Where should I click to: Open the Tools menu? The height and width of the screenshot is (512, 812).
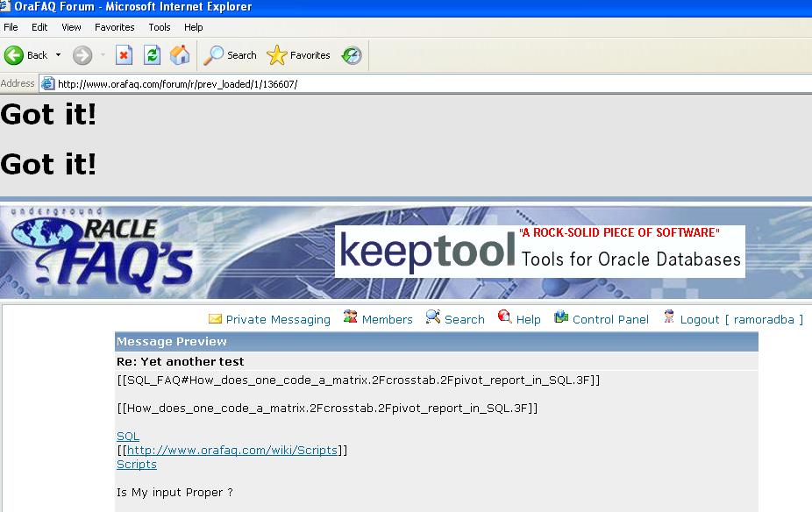159,27
